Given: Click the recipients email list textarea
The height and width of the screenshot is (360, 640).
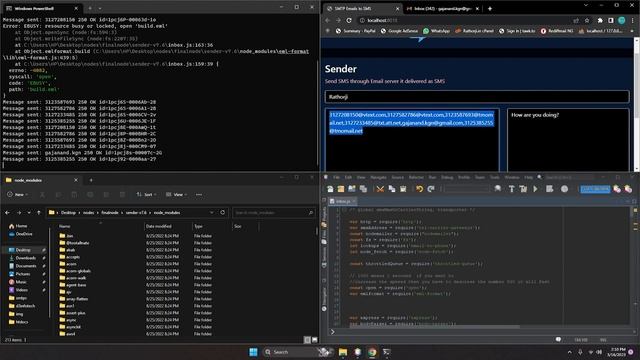Looking at the screenshot, I should pyautogui.click(x=412, y=139).
